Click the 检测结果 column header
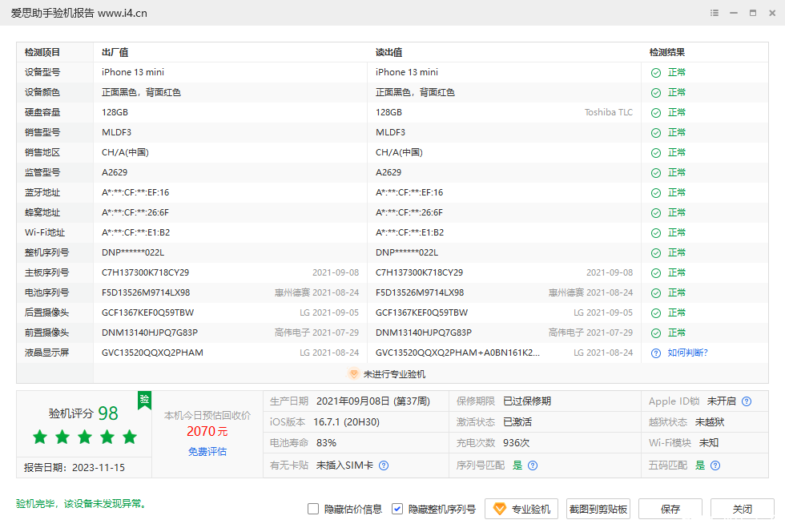The width and height of the screenshot is (785, 532). click(667, 52)
